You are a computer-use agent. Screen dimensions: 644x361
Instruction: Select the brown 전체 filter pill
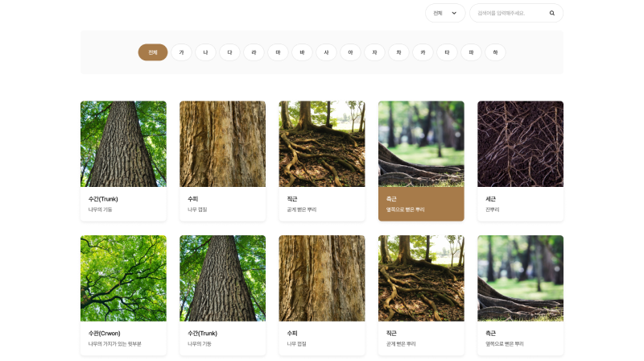click(153, 52)
